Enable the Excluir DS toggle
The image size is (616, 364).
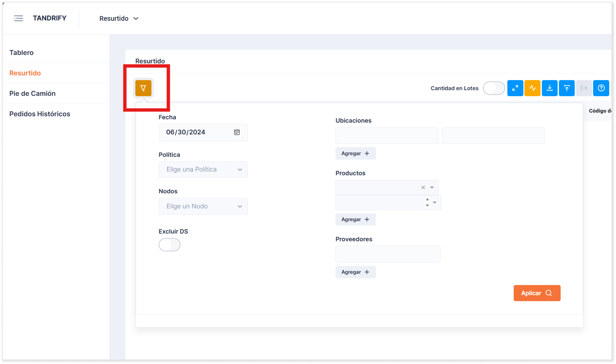[x=169, y=245]
